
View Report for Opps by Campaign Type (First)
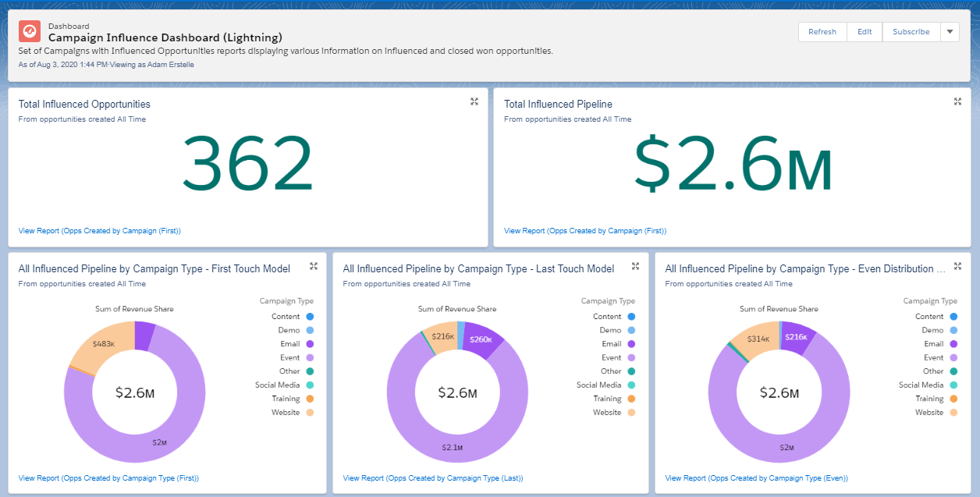pos(108,478)
